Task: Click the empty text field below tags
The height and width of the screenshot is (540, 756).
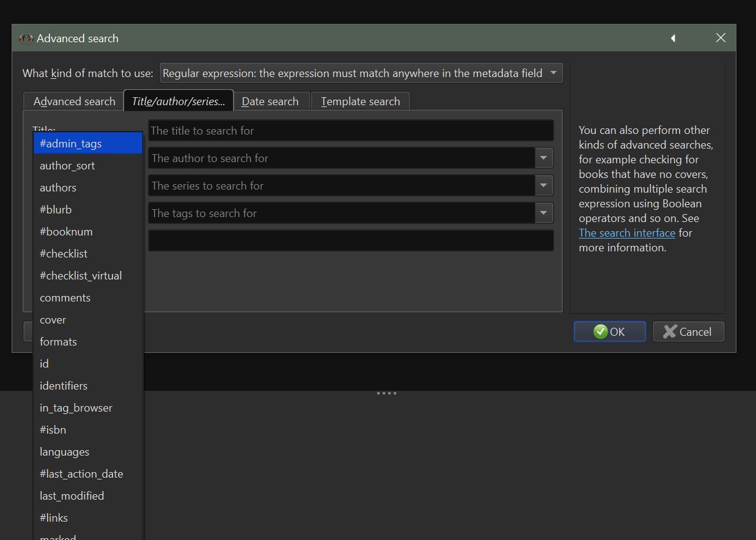Action: click(x=351, y=240)
